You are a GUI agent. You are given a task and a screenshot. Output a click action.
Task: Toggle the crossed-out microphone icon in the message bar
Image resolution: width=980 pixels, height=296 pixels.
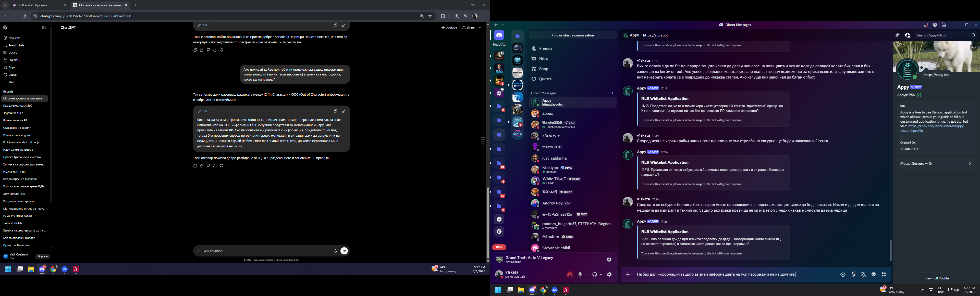pos(853,274)
